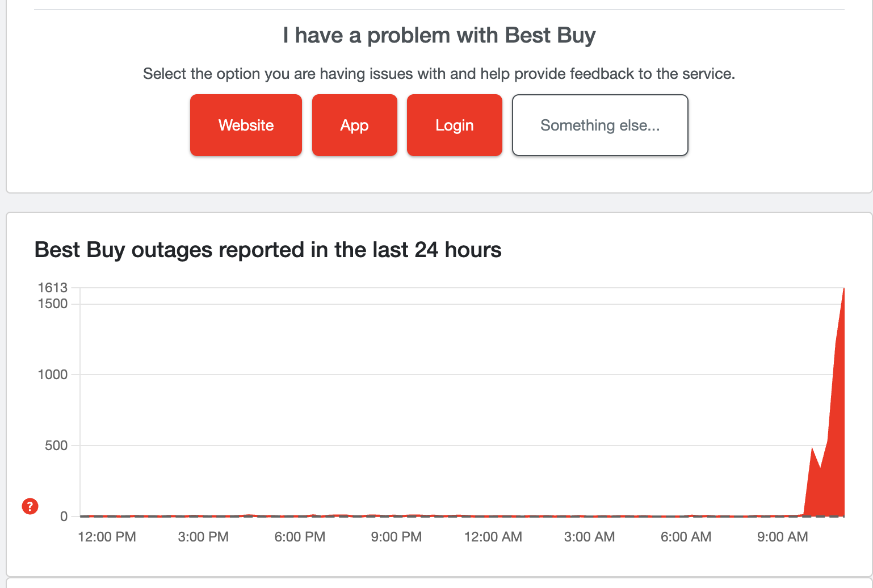Click the 12:00 PM time label
This screenshot has height=588, width=873.
coord(106,536)
